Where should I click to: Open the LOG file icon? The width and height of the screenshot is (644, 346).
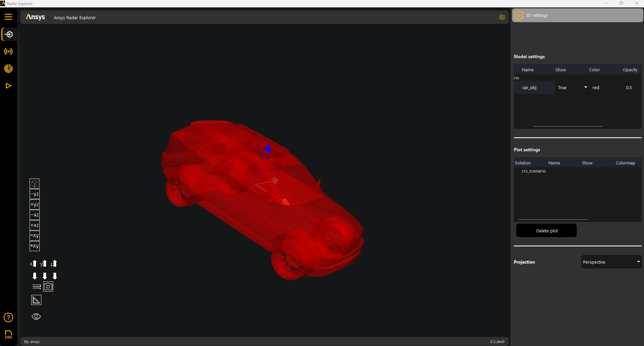(8, 334)
